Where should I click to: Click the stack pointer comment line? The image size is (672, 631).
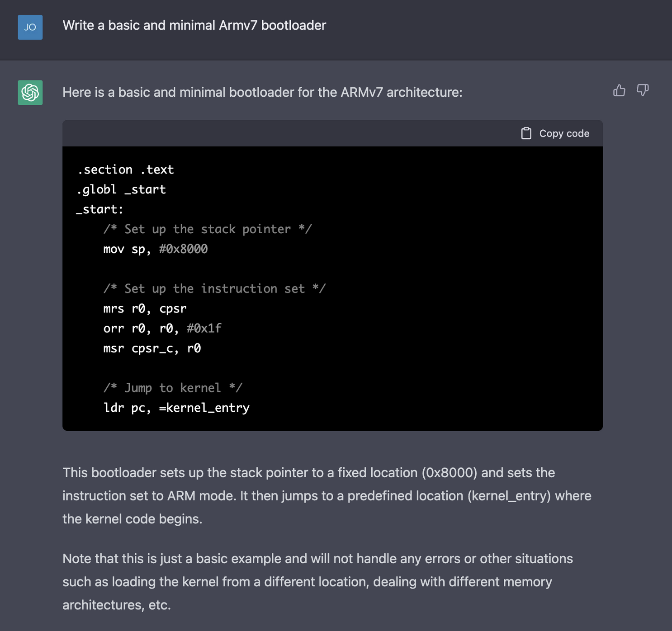click(x=207, y=229)
